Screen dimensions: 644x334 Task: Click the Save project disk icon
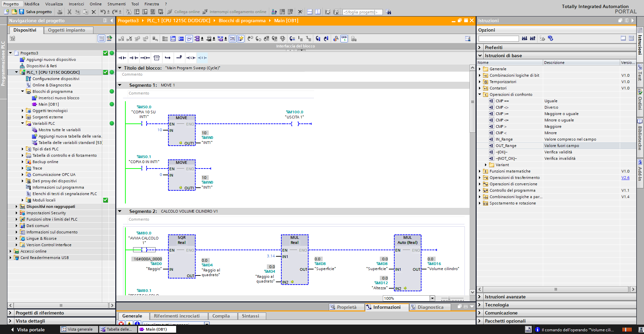[x=22, y=12]
